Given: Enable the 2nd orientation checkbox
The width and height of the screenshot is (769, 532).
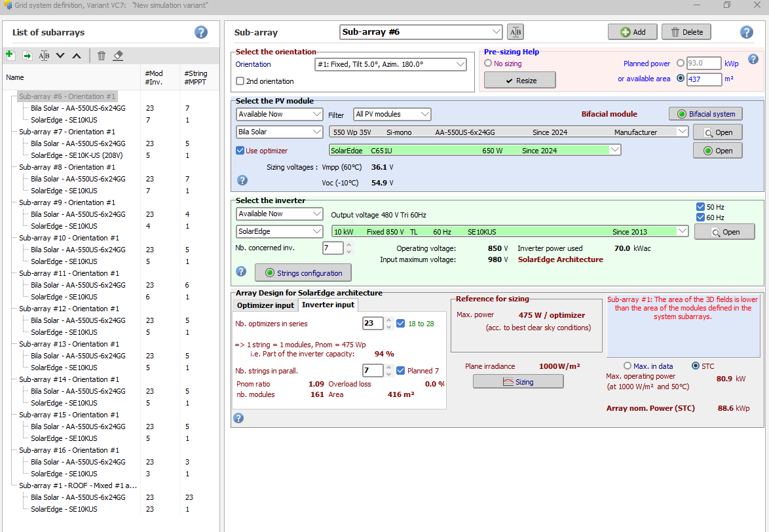Looking at the screenshot, I should pos(240,81).
